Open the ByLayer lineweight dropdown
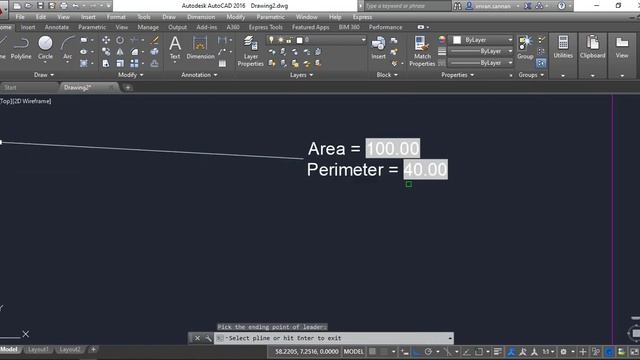Image resolution: width=640 pixels, height=360 pixels. [481, 51]
